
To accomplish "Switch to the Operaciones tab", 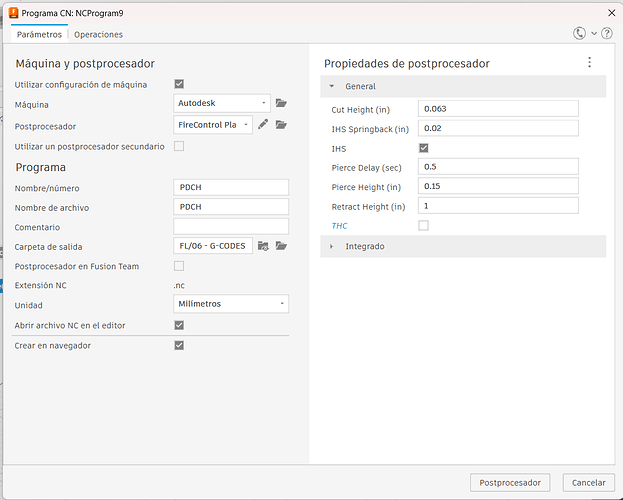I will (98, 35).
